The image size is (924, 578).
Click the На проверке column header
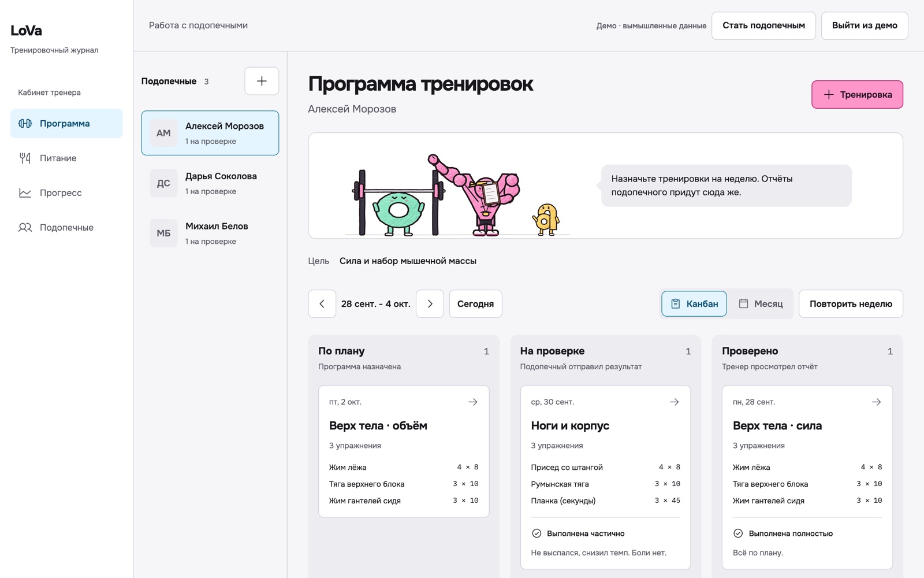pos(552,351)
